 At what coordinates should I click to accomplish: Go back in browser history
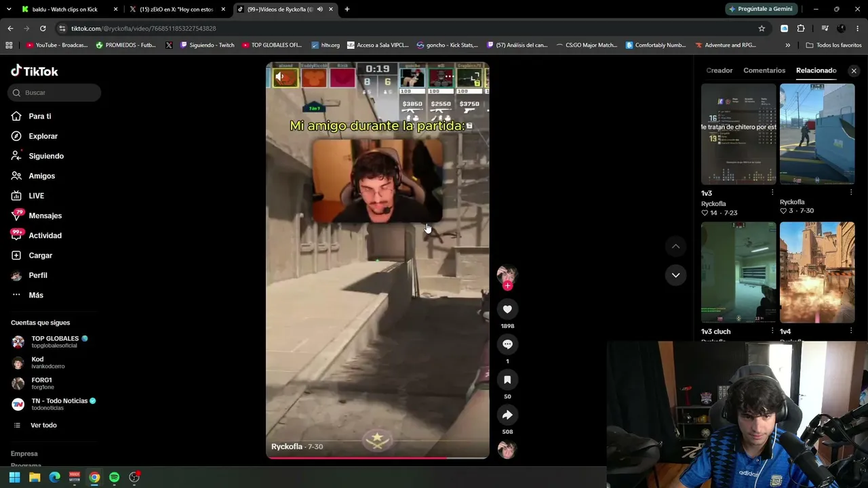10,28
